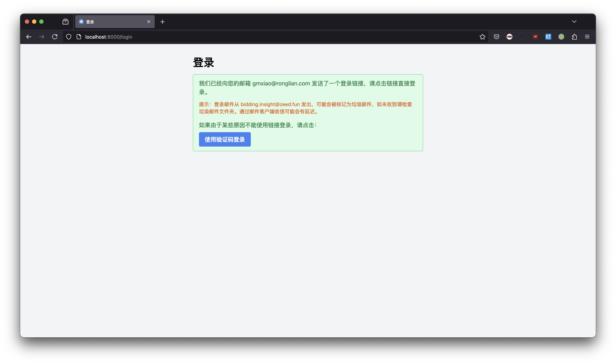616x364 pixels.
Task: Close the 登录 tab
Action: [149, 22]
